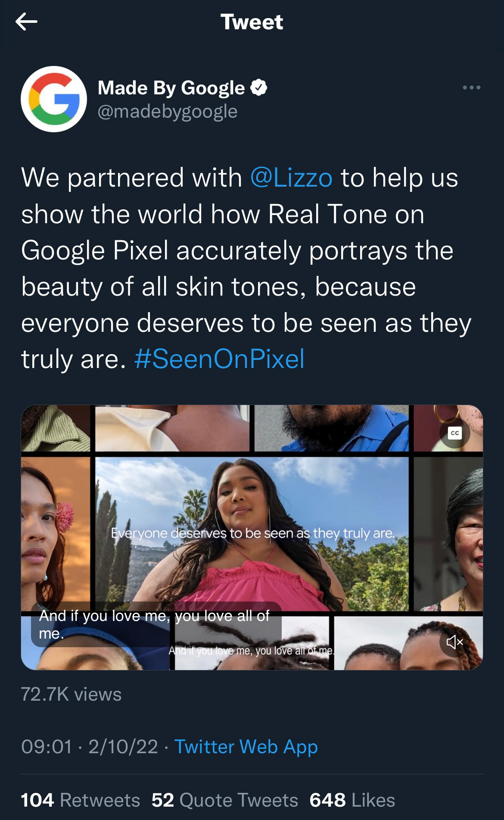Image resolution: width=504 pixels, height=820 pixels.
Task: Click the Tweet header title
Action: pos(252,22)
